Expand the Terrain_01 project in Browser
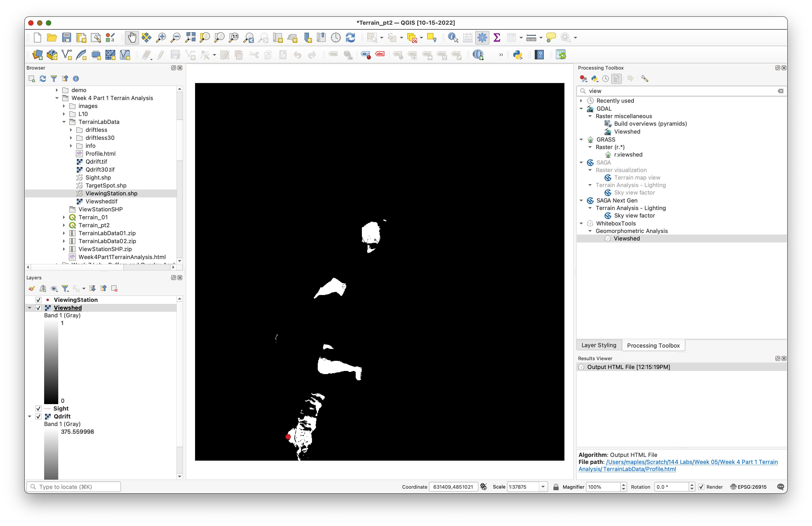This screenshot has height=526, width=812. [64, 218]
